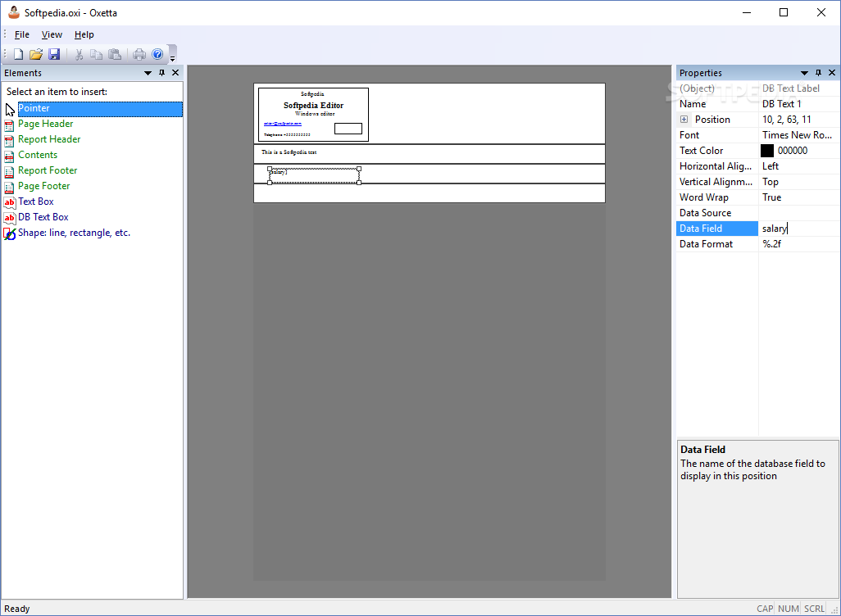Click the CAP status bar indicator
This screenshot has width=841, height=616.
pos(765,609)
